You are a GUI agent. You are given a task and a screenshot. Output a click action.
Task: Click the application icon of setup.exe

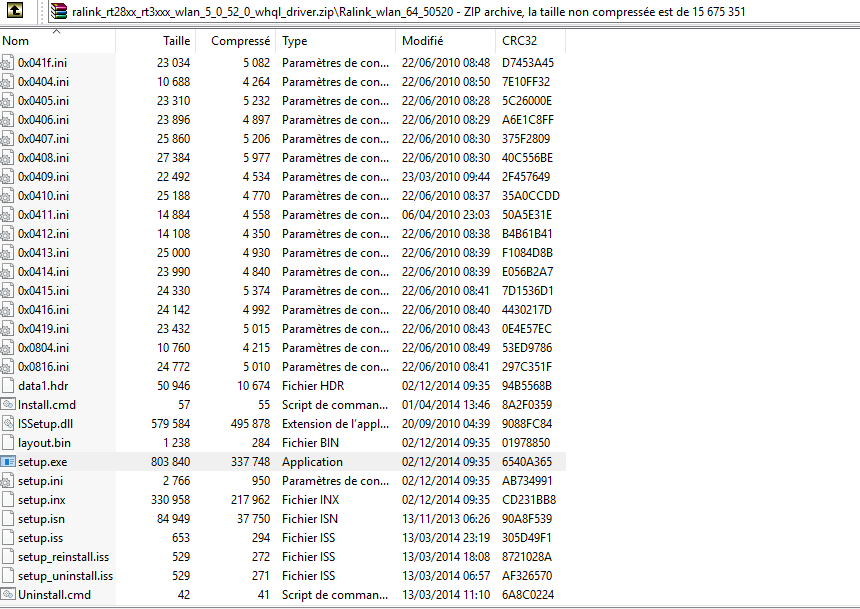point(8,462)
